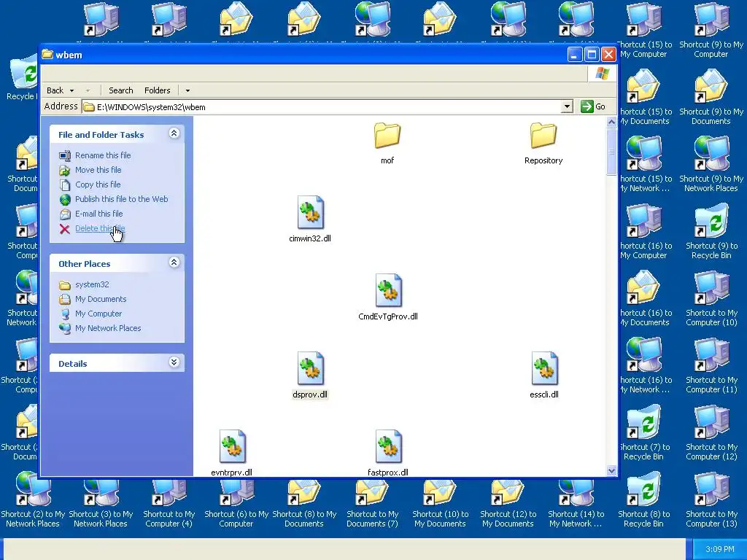
Task: Click the Move this file icon
Action: (x=65, y=171)
